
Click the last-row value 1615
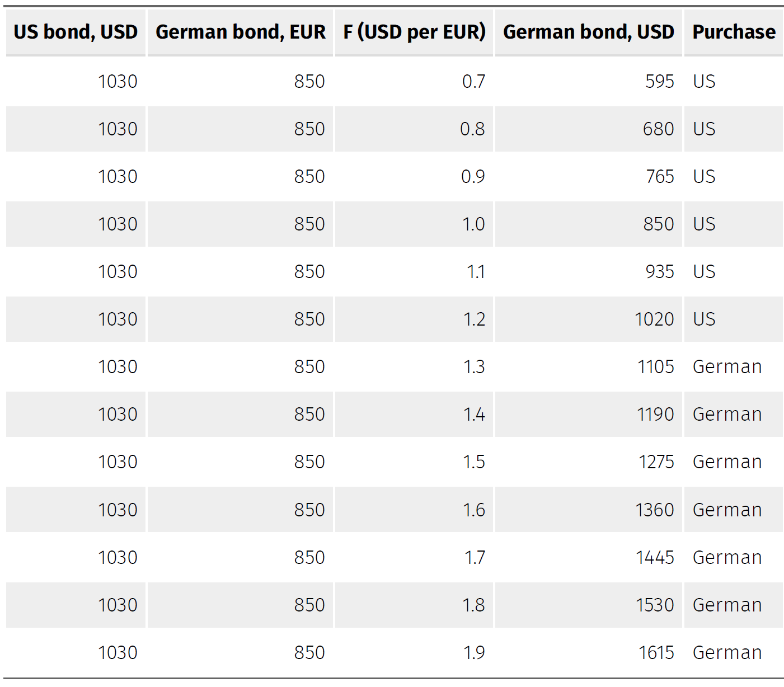tap(656, 653)
